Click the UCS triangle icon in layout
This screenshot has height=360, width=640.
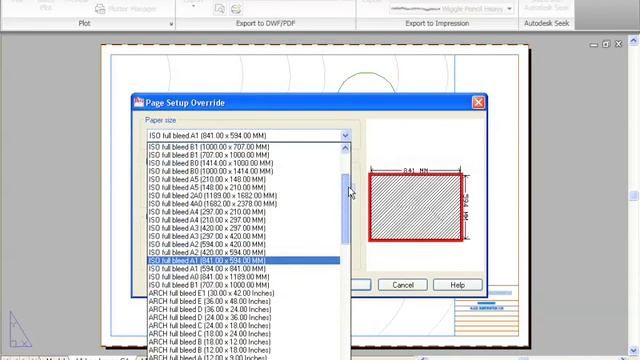20,330
